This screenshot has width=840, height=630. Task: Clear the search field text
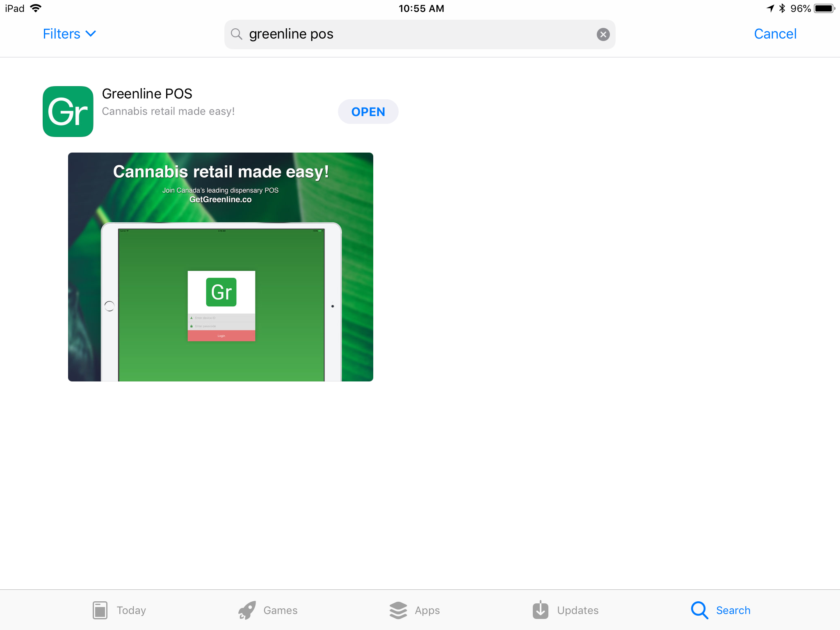point(603,34)
